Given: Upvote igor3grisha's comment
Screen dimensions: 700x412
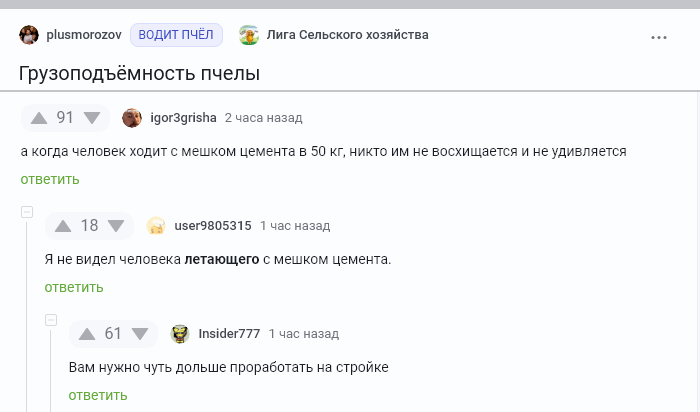Looking at the screenshot, I should click(39, 118).
